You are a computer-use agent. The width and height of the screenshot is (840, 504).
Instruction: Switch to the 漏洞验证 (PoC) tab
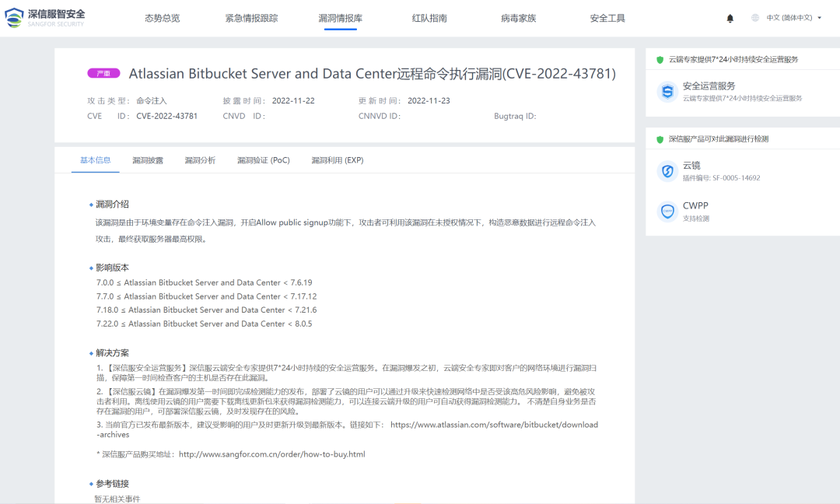click(x=263, y=160)
